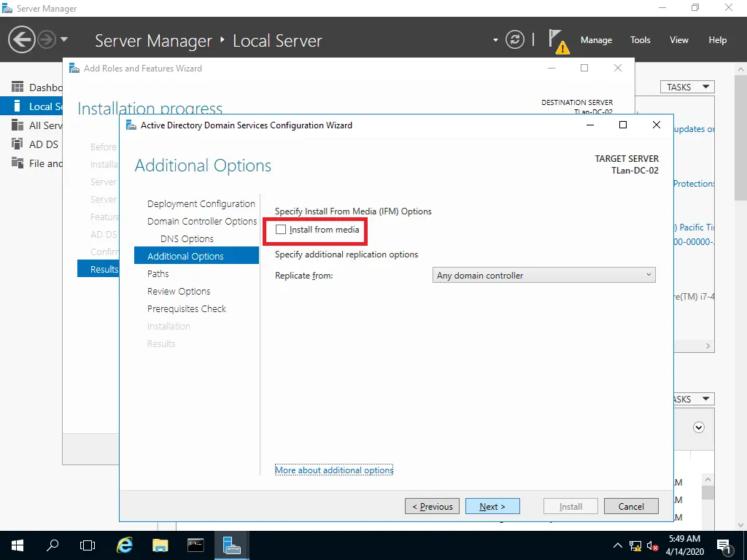Cancel the AD DS Configuration Wizard

(x=631, y=506)
